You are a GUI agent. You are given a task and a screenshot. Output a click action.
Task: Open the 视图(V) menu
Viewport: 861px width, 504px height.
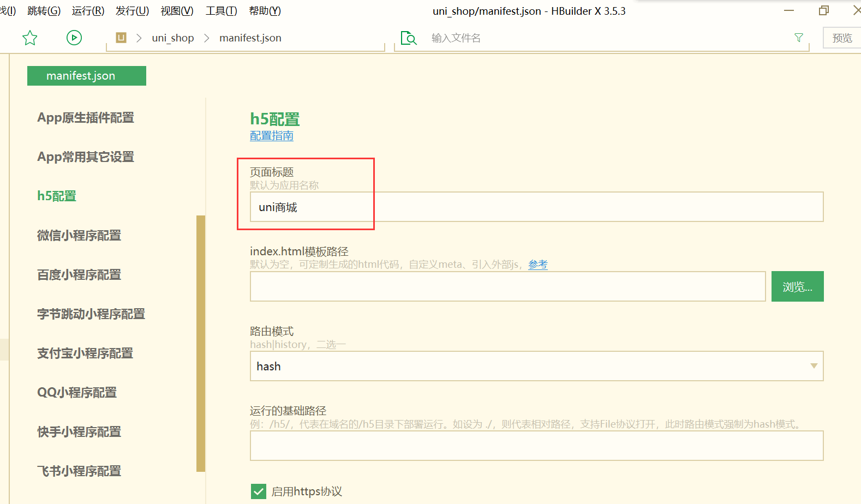point(177,11)
